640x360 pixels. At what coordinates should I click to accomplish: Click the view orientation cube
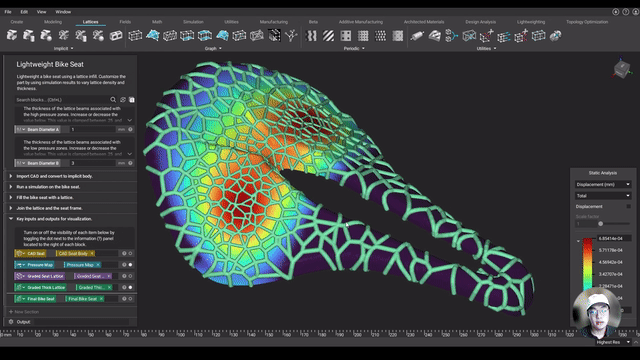(621, 69)
